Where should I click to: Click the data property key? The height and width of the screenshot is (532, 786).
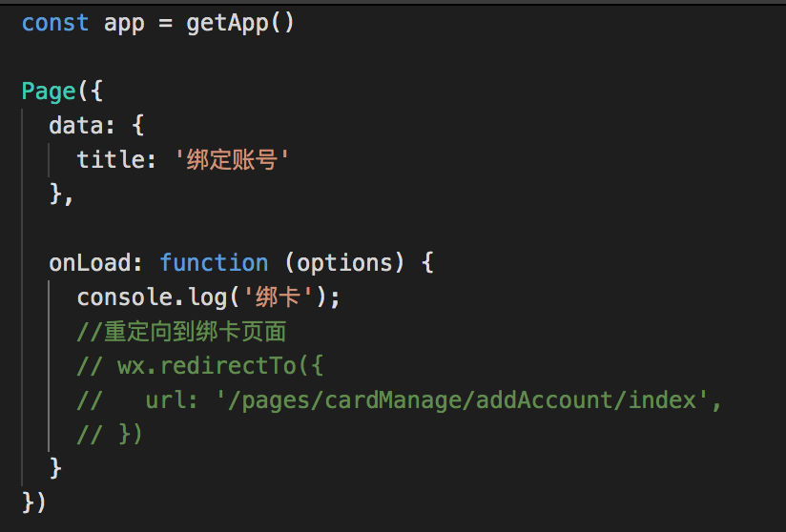coord(76,125)
